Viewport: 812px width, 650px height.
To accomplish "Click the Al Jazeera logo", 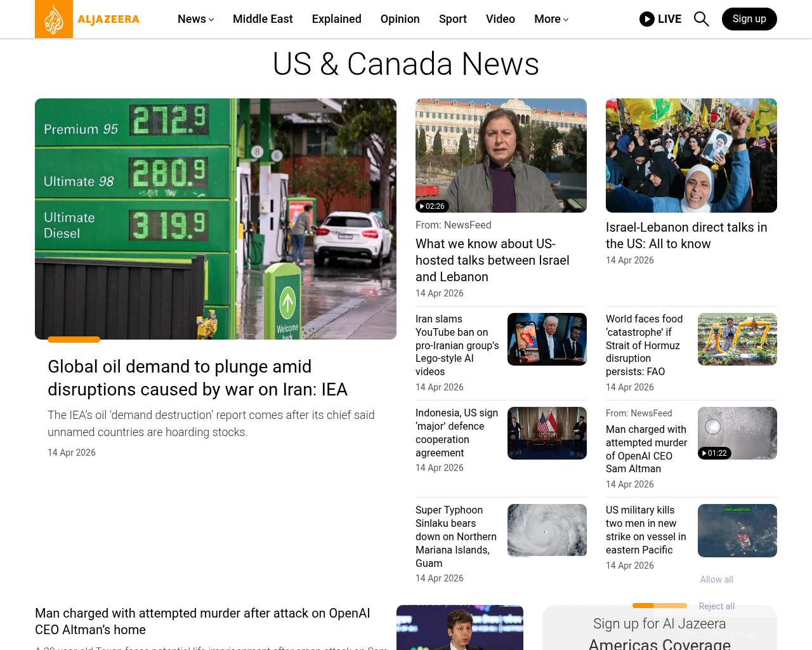I will (x=88, y=19).
